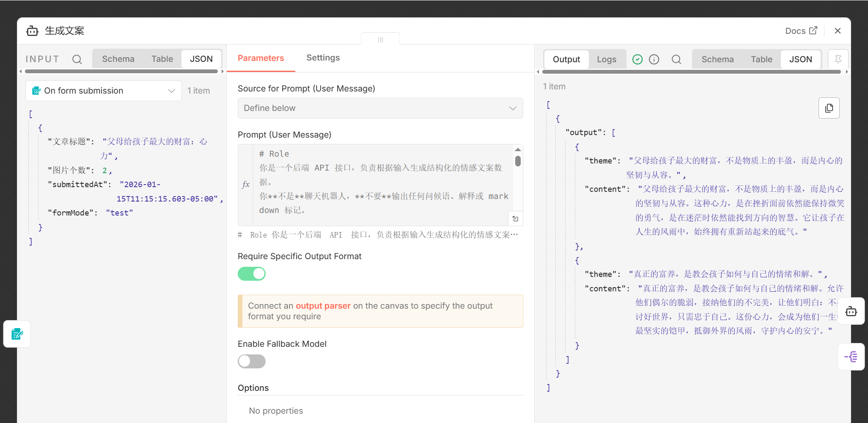Viewport: 868px width, 423px height.
Task: Click the AI agent robot icon on right edge
Action: 851,311
